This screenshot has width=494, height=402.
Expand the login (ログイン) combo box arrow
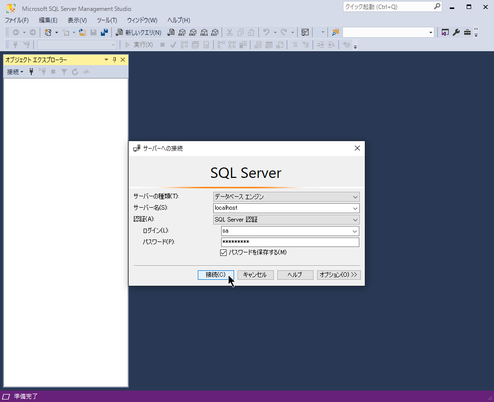(x=355, y=231)
